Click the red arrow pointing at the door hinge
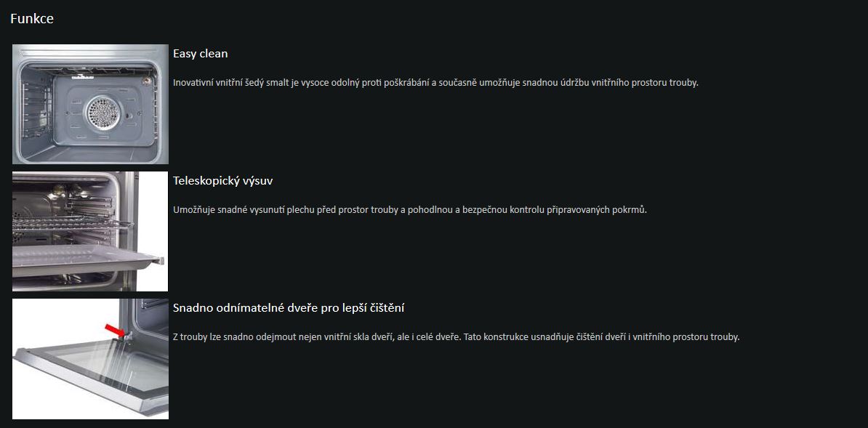Image resolution: width=868 pixels, height=428 pixels. click(x=114, y=331)
